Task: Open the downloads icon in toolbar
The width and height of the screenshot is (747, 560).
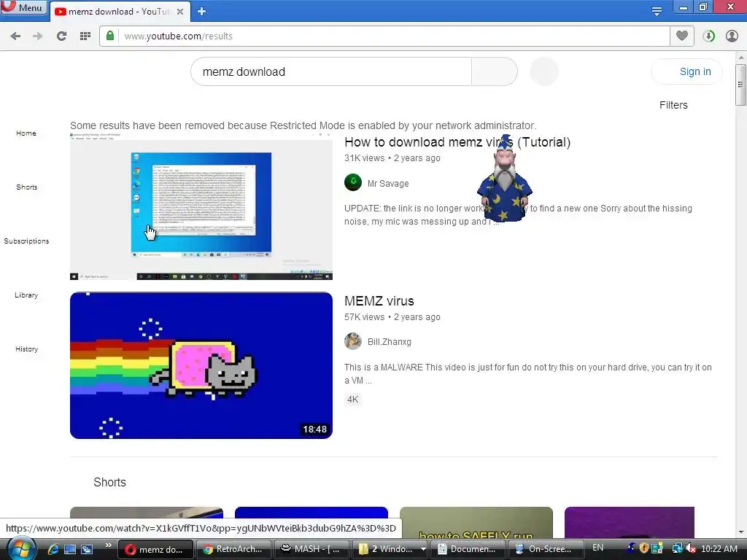Action: 709,36
